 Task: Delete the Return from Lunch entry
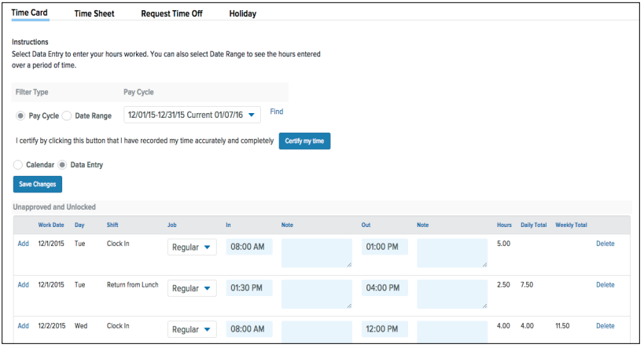click(x=605, y=285)
